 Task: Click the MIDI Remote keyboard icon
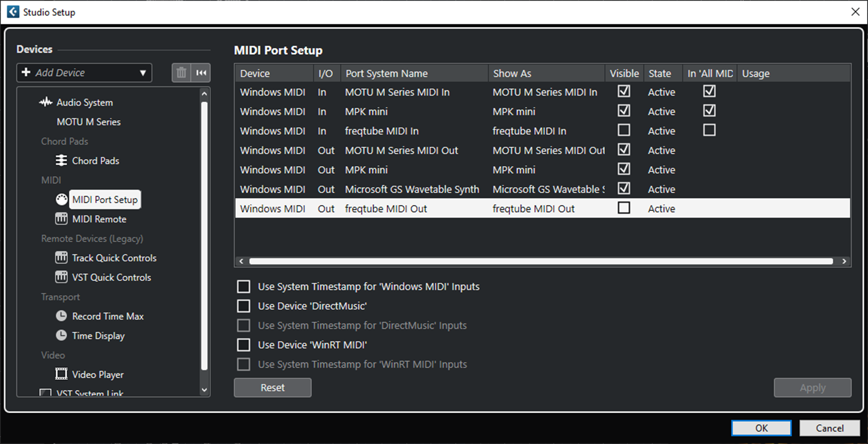click(x=61, y=219)
